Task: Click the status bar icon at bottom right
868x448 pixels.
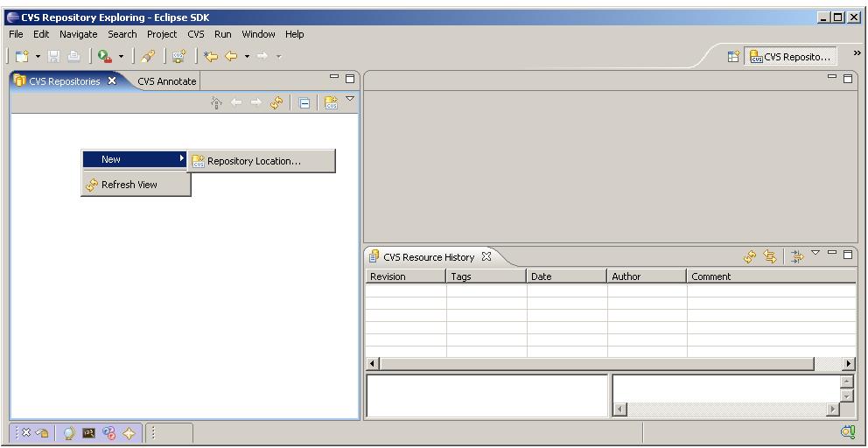Action: 848,432
